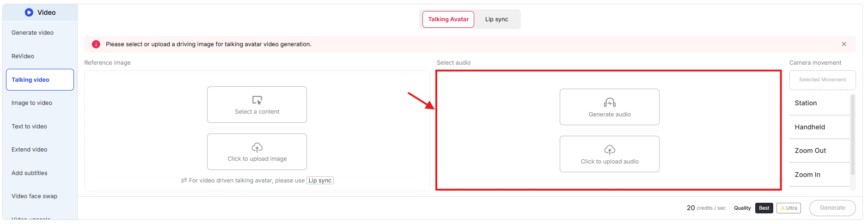The image size is (868, 224).
Task: Open Generate video in sidebar
Action: [x=32, y=33]
